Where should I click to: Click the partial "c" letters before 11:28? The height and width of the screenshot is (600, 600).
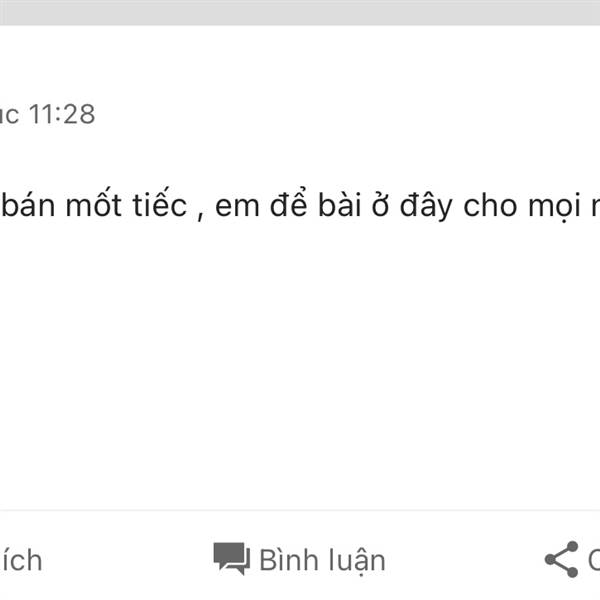click(x=9, y=116)
